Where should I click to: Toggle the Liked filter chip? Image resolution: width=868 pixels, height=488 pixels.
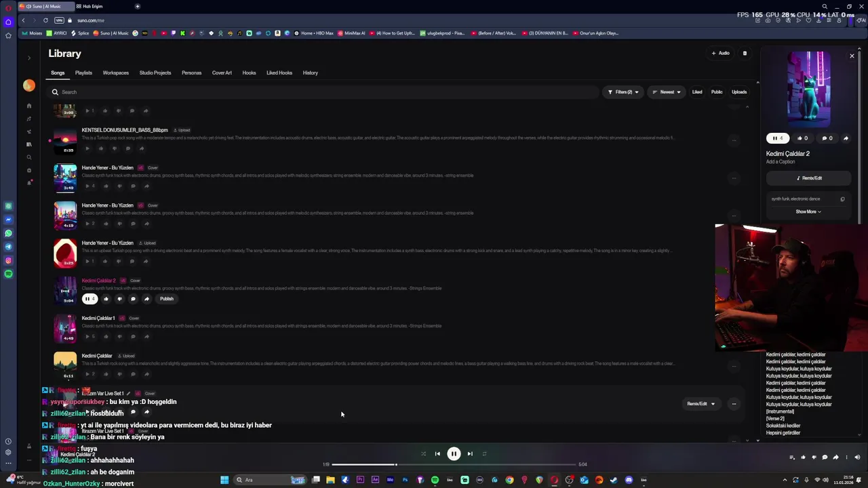(x=697, y=92)
